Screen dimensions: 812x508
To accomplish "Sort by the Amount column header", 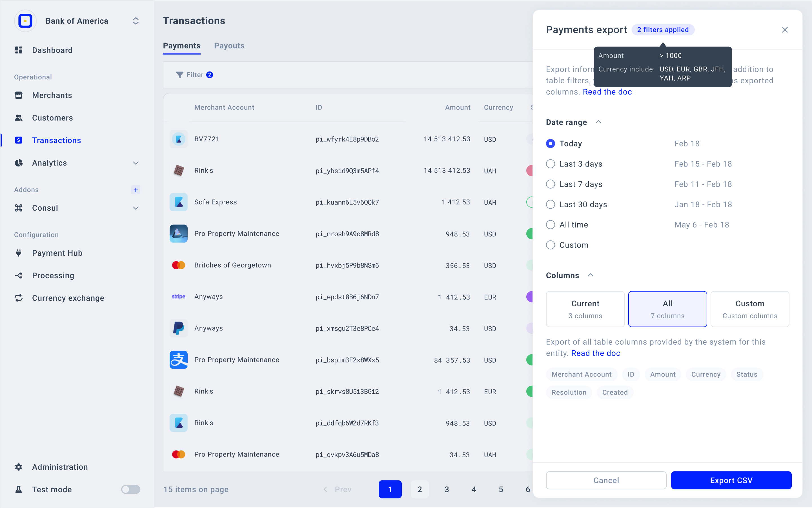I will (x=458, y=108).
